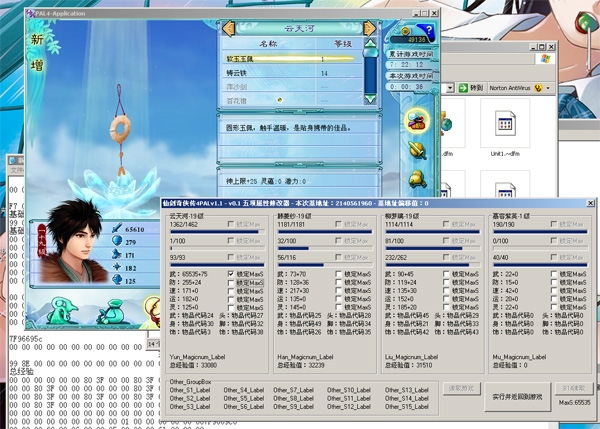600x429 pixels.
Task: Click the MaxS:65535 label
Action: click(x=574, y=403)
